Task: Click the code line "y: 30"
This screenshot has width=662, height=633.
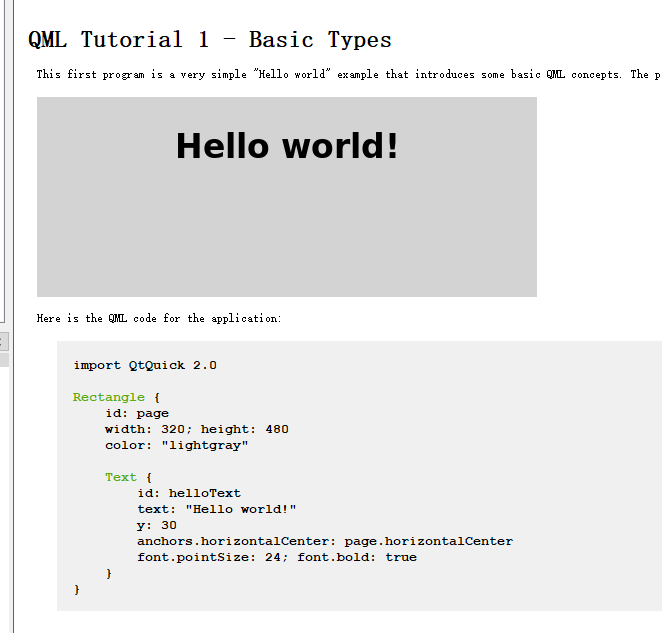Action: [x=157, y=525]
